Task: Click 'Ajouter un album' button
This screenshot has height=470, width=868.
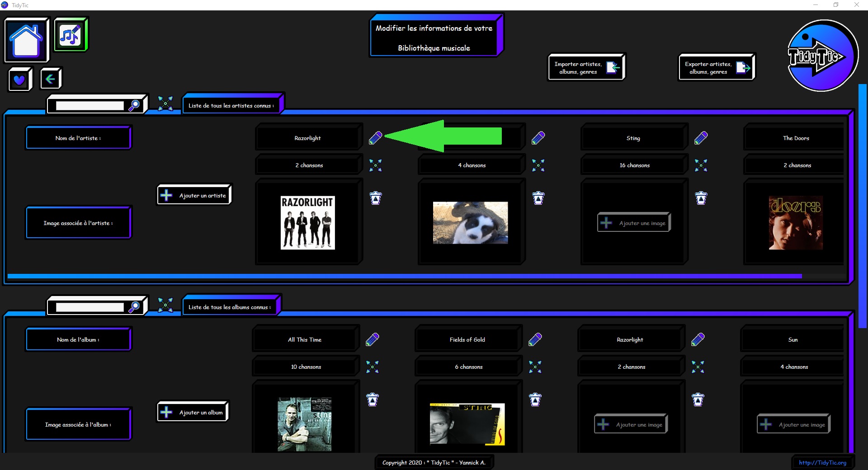Action: 193,412
